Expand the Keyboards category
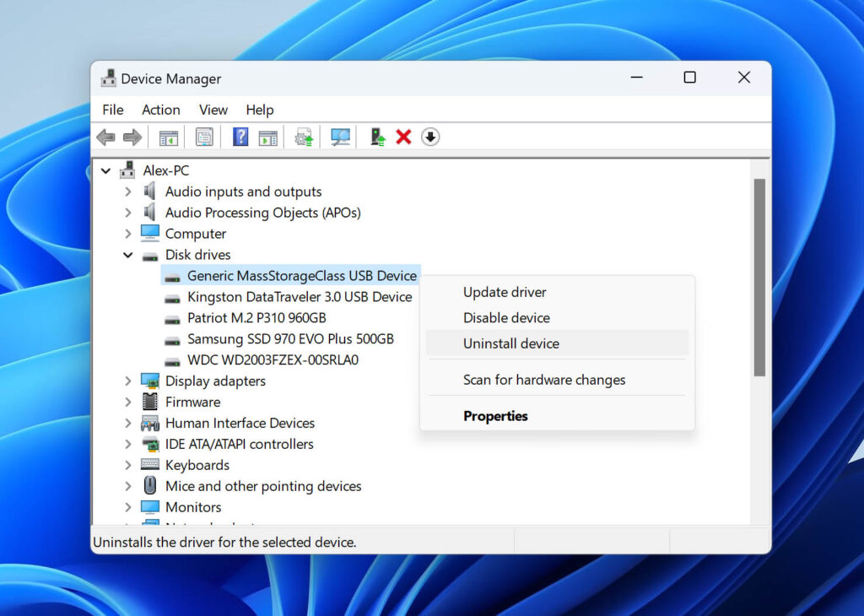This screenshot has width=864, height=616. [x=128, y=465]
